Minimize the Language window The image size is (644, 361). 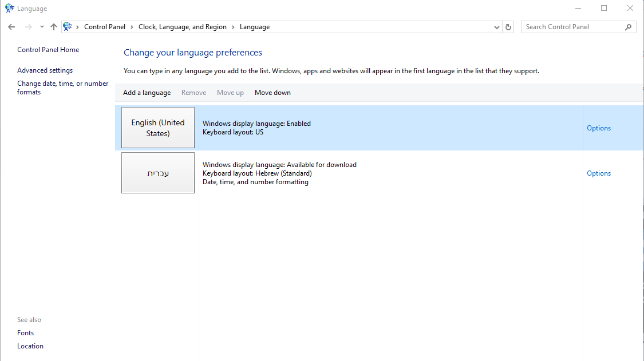click(578, 8)
